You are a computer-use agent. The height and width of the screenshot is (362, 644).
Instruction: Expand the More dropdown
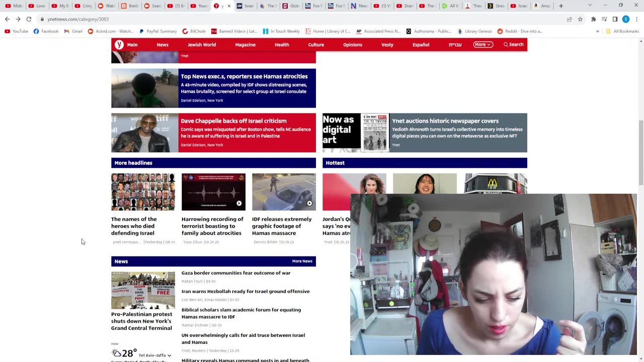[x=482, y=44]
